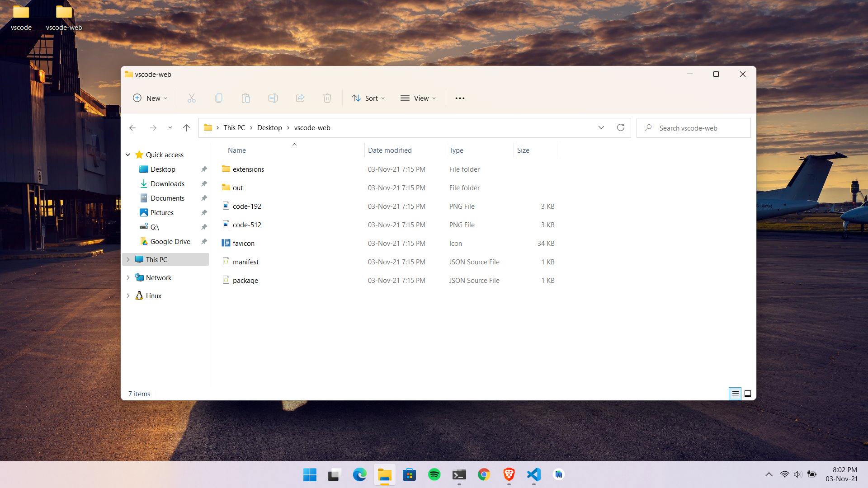Click the Cut scissors icon in toolbar
Screen dimensions: 868x488
[x=192, y=98]
